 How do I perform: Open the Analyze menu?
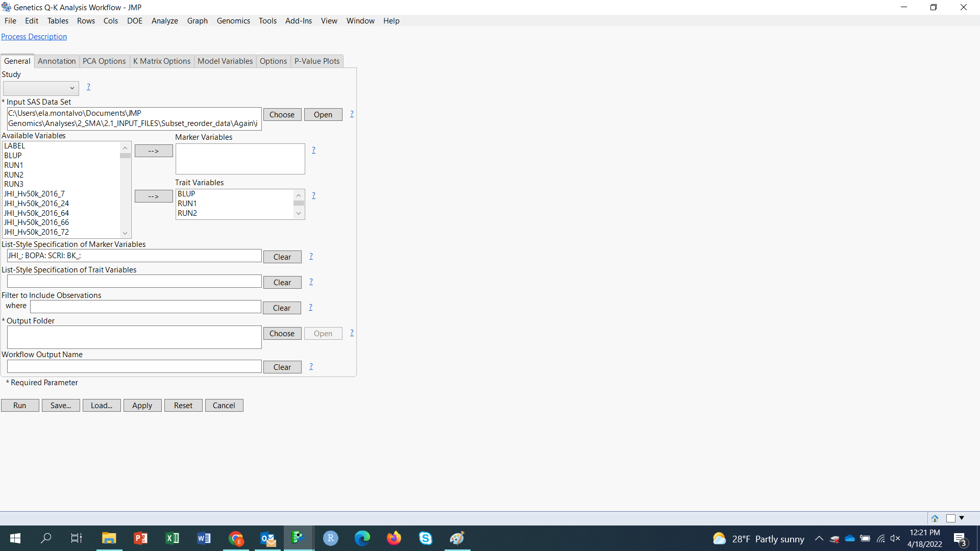(x=165, y=21)
